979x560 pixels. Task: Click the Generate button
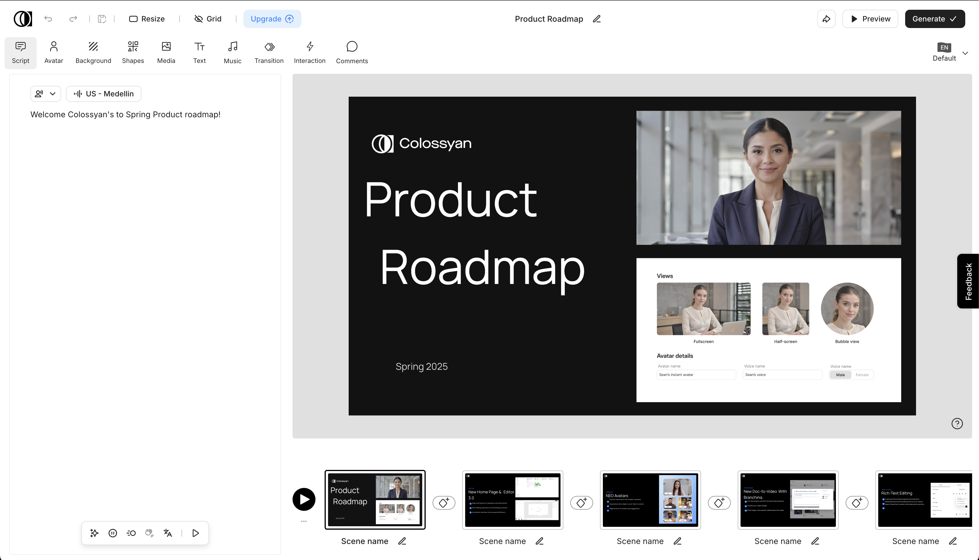(x=935, y=19)
